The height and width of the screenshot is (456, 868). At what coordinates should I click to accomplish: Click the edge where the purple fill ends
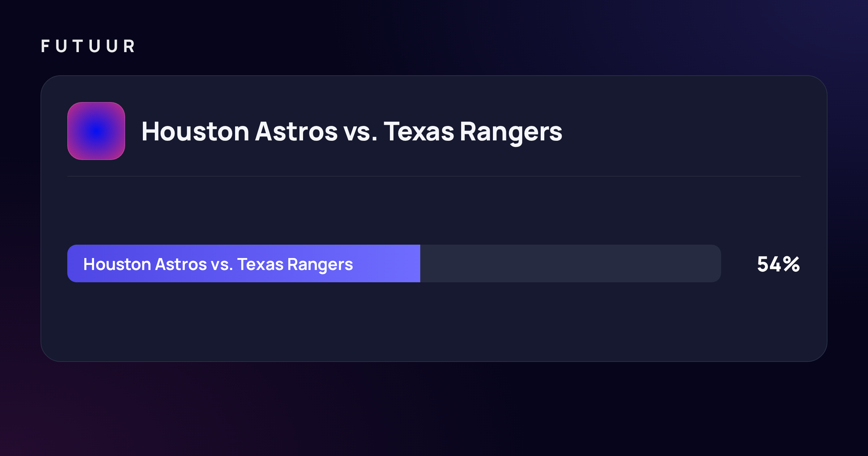click(x=420, y=263)
